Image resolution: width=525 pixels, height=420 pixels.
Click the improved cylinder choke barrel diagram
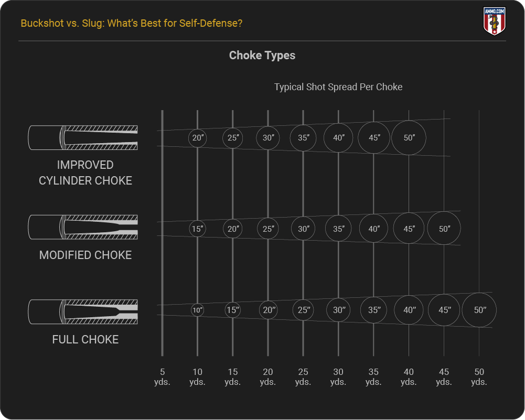click(83, 138)
